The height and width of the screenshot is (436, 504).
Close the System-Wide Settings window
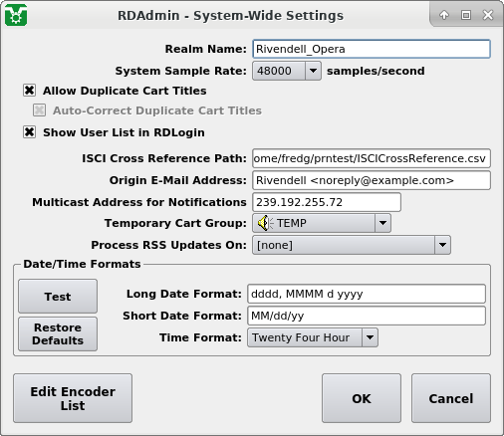point(488,15)
